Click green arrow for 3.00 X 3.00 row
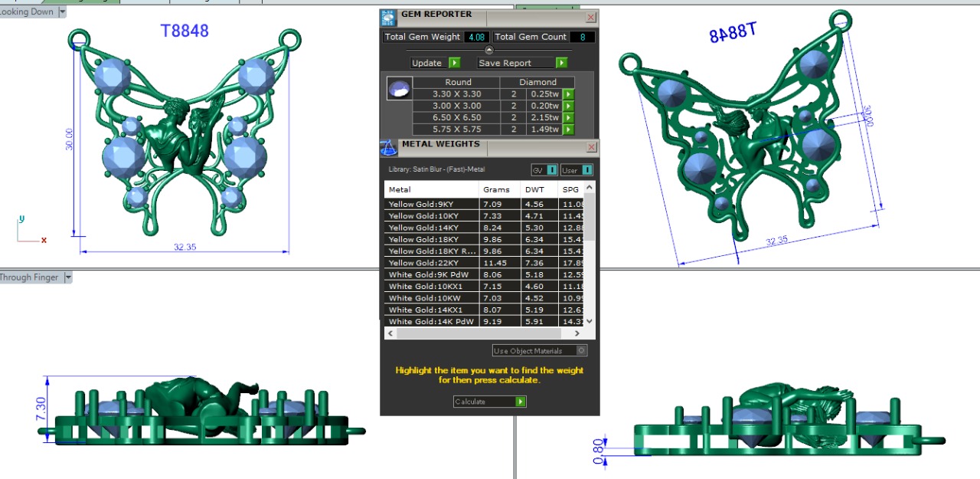Viewport: 980px width, 479px height. click(x=568, y=106)
